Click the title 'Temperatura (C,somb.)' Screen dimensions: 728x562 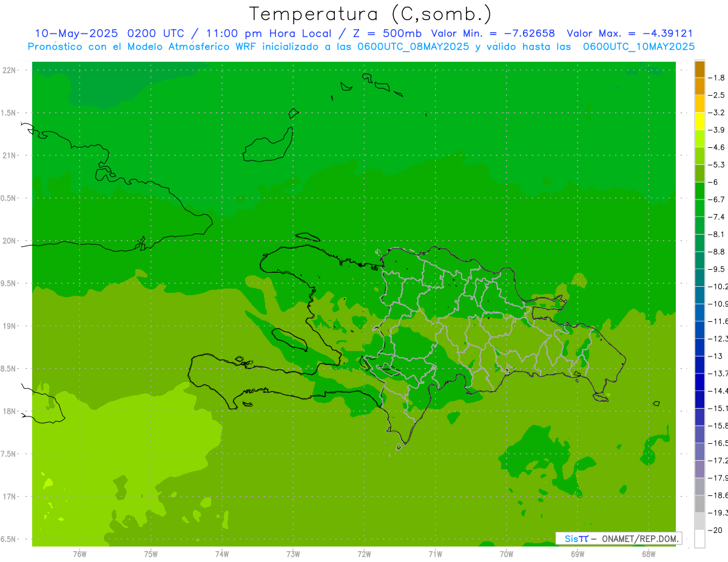[370, 13]
